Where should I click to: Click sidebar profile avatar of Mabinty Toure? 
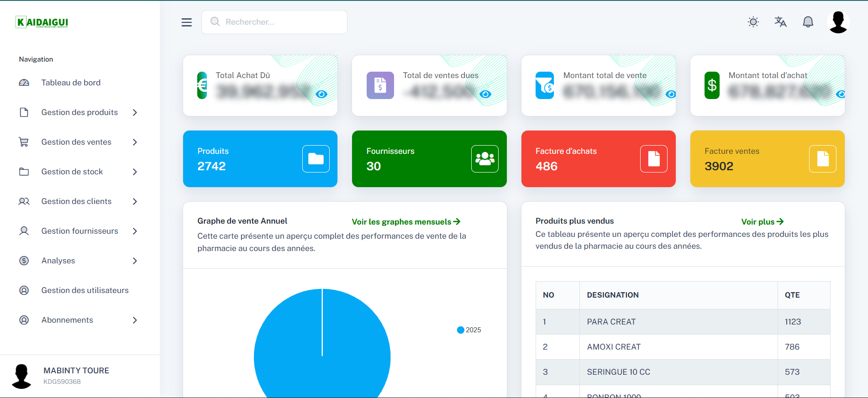click(21, 376)
